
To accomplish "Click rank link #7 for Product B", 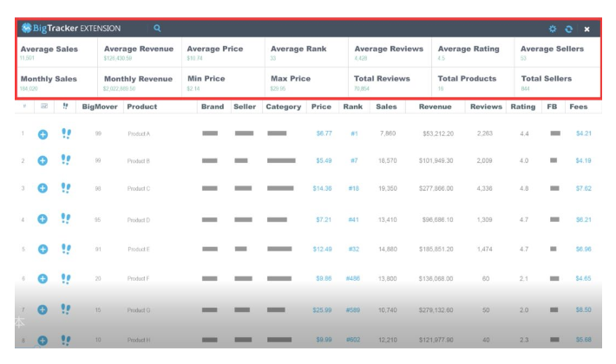I will pos(354,161).
